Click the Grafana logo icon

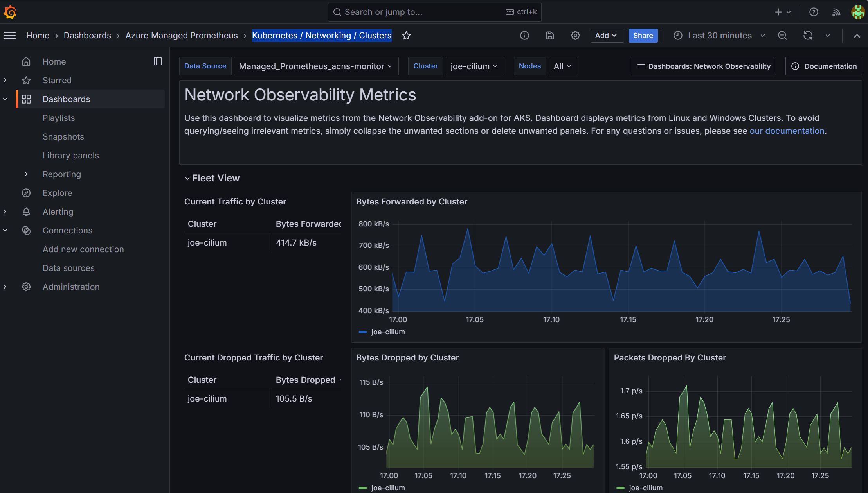[10, 12]
